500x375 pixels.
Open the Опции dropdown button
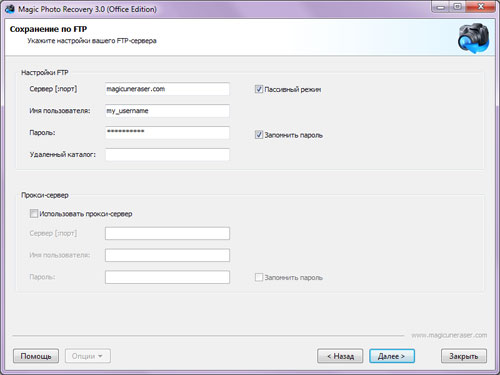pyautogui.click(x=88, y=356)
